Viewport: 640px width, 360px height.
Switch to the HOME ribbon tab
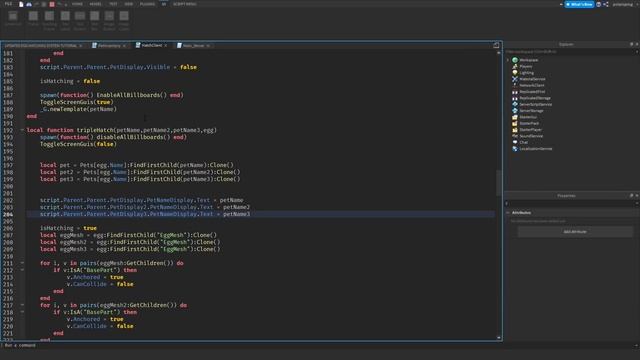coord(77,4)
